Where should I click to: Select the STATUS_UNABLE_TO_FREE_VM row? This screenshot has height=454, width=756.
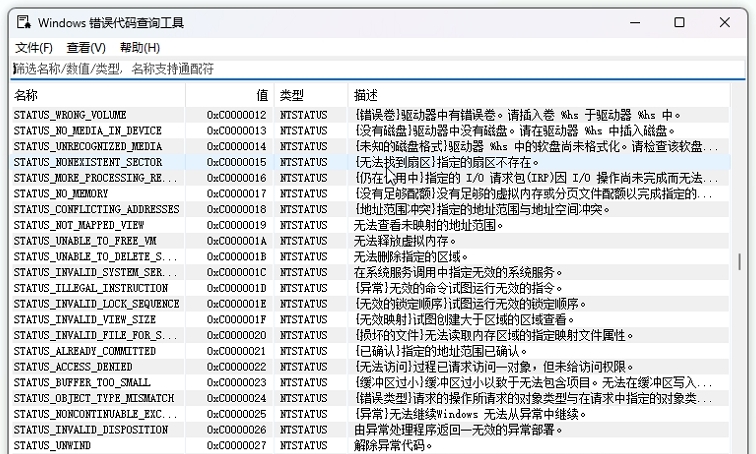[370, 240]
